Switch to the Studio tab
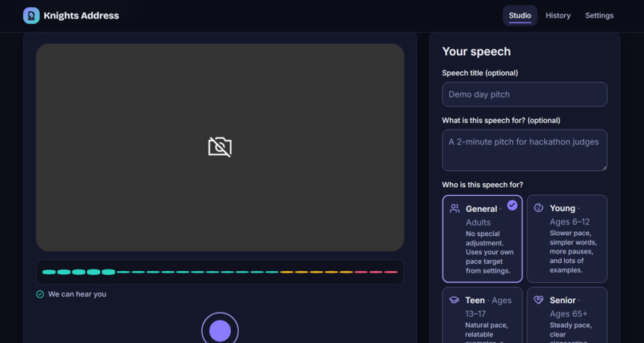 (x=520, y=16)
